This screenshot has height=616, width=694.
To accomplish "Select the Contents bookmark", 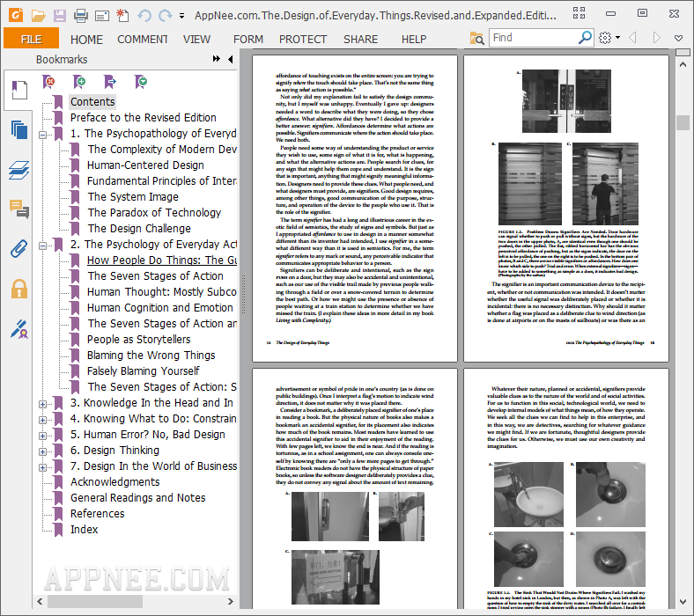I will click(92, 102).
